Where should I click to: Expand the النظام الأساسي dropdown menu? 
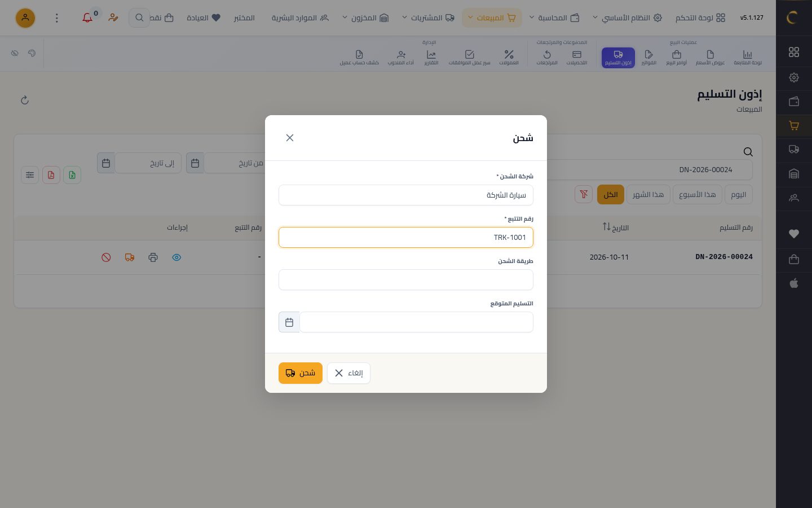click(627, 18)
